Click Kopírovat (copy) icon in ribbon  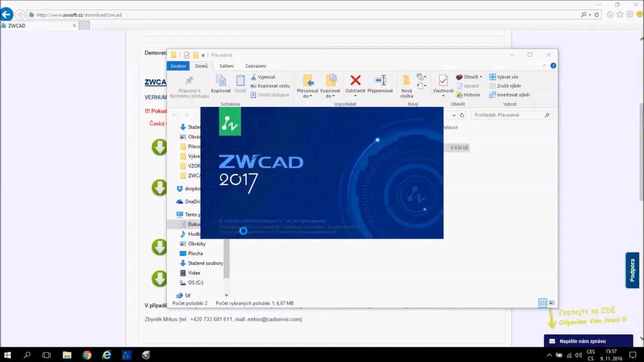pyautogui.click(x=221, y=80)
